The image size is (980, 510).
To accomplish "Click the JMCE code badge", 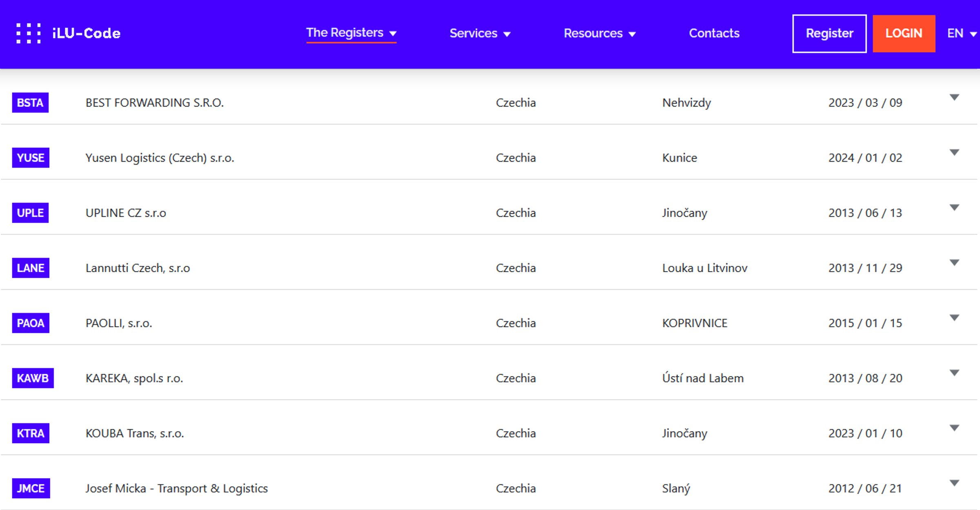I will click(31, 488).
